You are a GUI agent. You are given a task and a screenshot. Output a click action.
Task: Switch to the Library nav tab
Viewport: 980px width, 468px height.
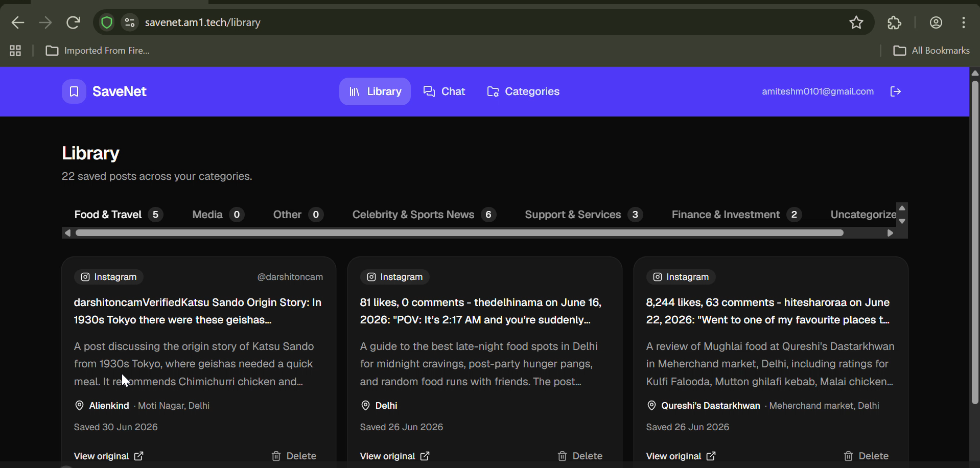[375, 91]
